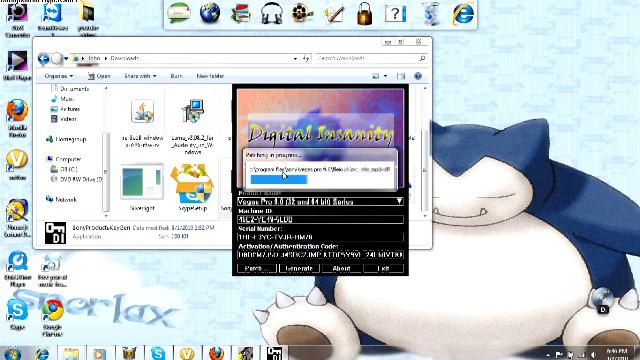Select the Lame for Audacity installer file
The image size is (640, 360).
coord(193,126)
